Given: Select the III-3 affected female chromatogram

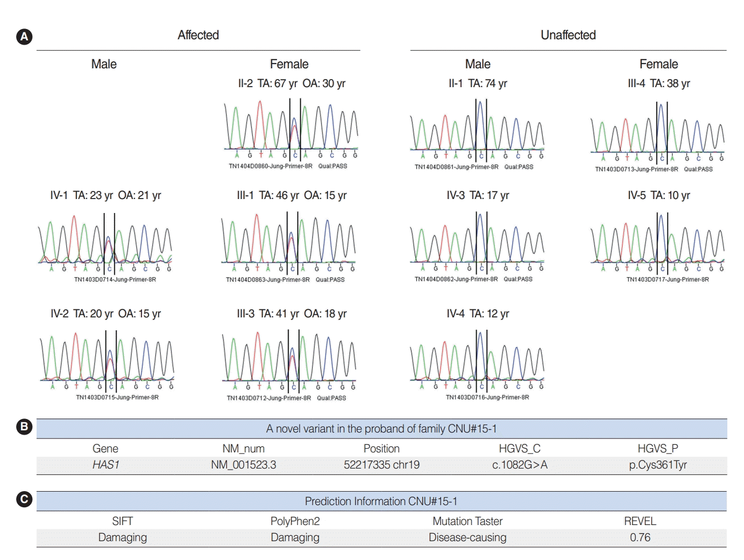Looking at the screenshot, I should click(289, 360).
